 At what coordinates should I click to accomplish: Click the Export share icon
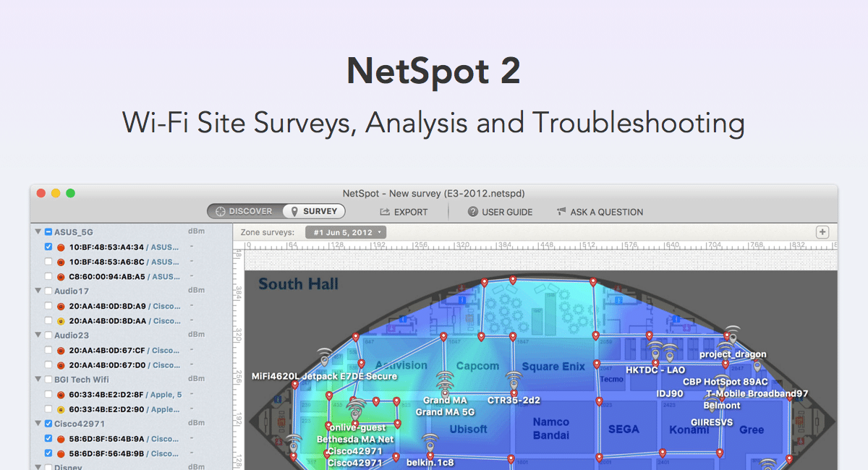pyautogui.click(x=386, y=212)
